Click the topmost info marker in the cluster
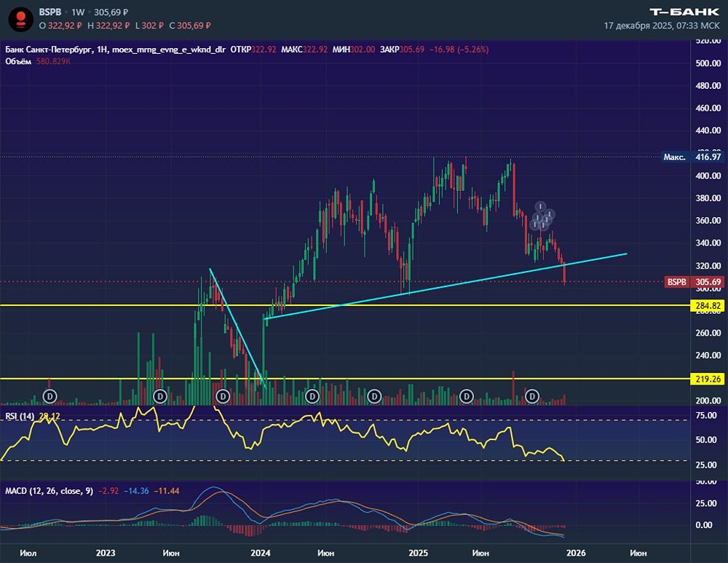Image resolution: width=728 pixels, height=563 pixels. (541, 207)
